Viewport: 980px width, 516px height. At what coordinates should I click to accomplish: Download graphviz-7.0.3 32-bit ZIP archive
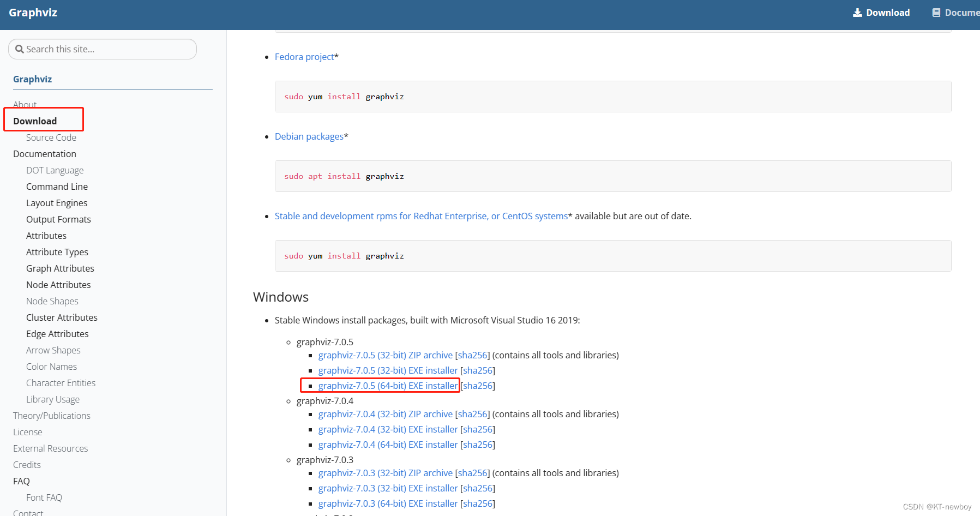386,473
